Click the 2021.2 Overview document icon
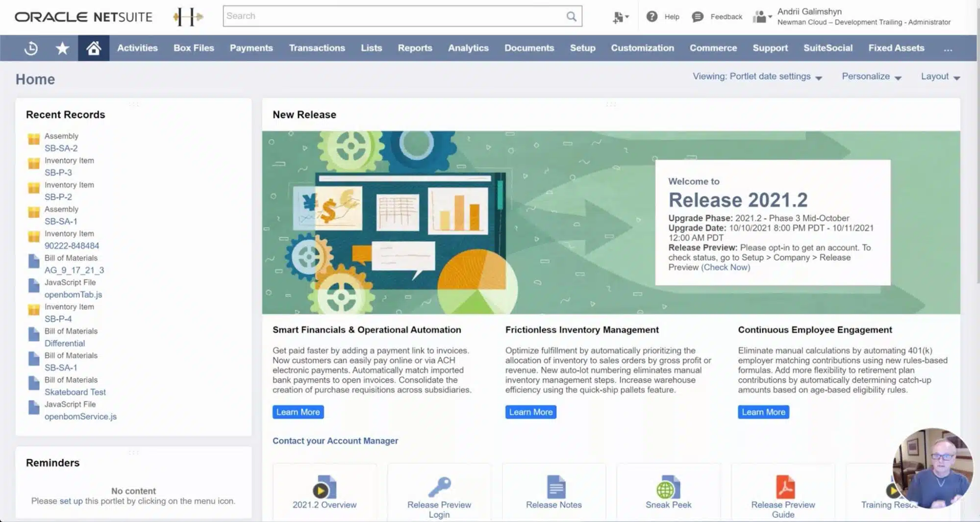 pos(325,487)
